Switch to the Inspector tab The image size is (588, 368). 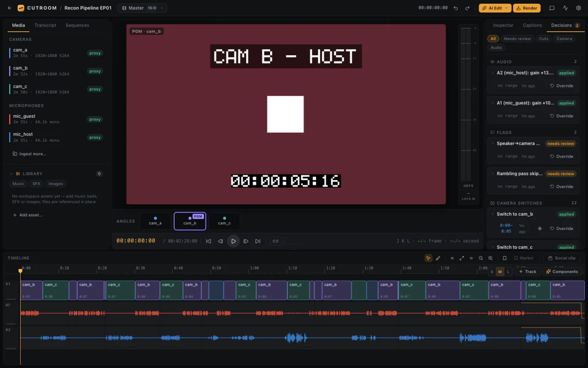click(503, 25)
